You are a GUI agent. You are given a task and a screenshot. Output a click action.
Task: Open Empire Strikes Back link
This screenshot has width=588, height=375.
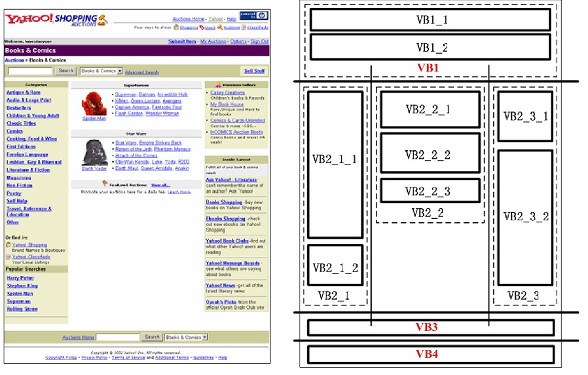pyautogui.click(x=160, y=143)
